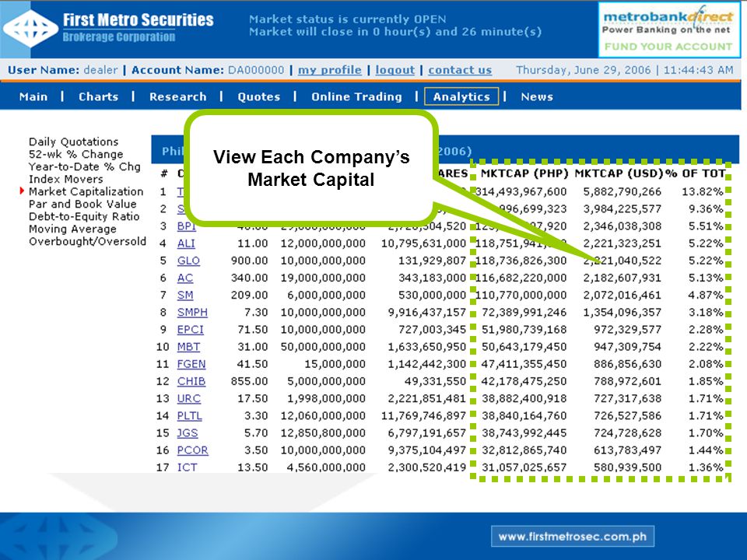Click ICT percent of total 1.36%
The width and height of the screenshot is (747, 560).
coord(706,467)
